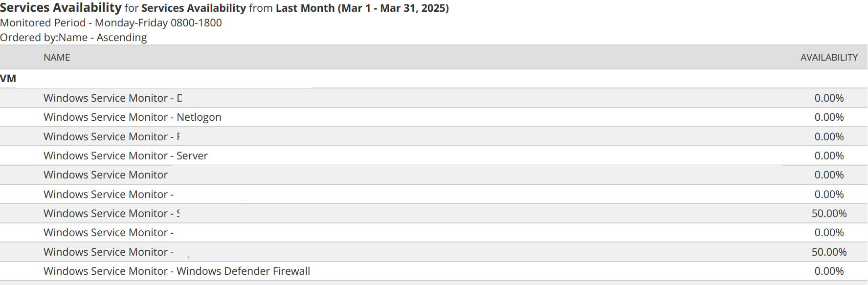The image size is (868, 285).
Task: Click the NAME column header
Action: [x=57, y=58]
